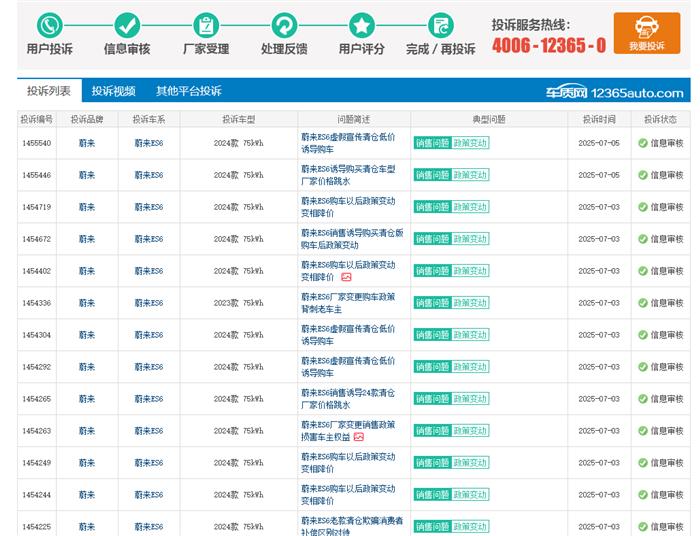
Task: Click 销售问题 tag in row 1454402
Action: point(433,271)
